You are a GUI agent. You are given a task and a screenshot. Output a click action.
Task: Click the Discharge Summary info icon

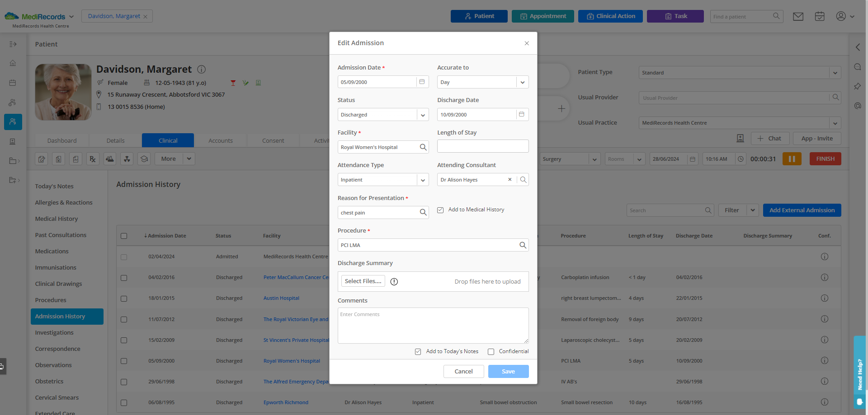(394, 282)
